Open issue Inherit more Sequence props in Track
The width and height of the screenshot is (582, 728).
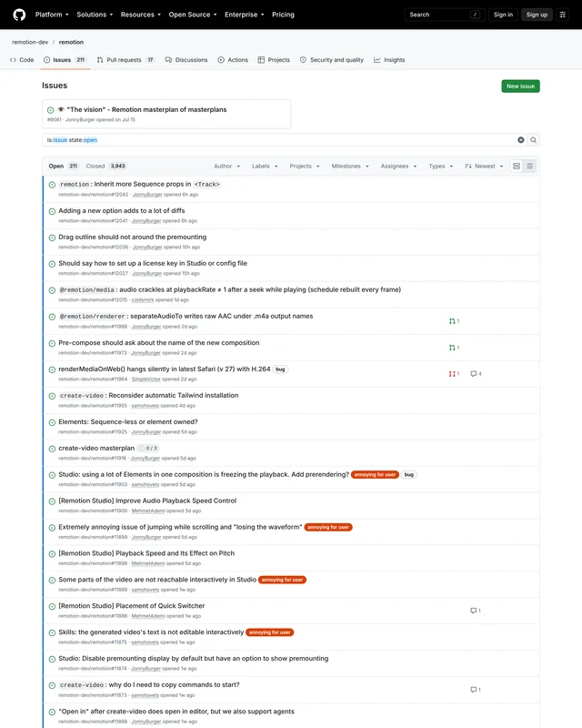click(x=139, y=185)
